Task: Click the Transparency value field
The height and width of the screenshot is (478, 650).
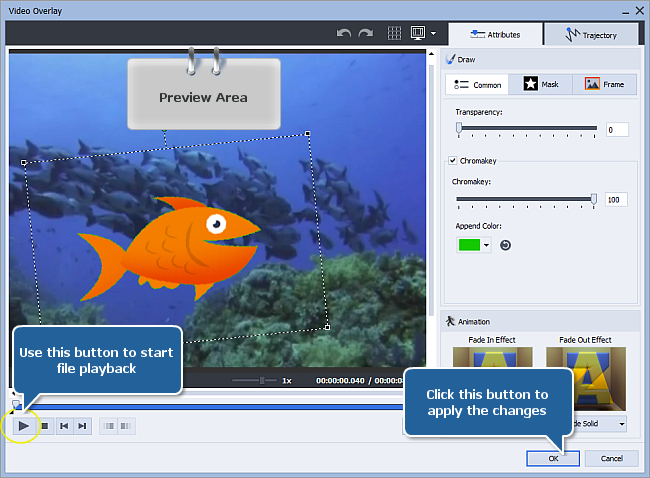Action: (x=617, y=130)
